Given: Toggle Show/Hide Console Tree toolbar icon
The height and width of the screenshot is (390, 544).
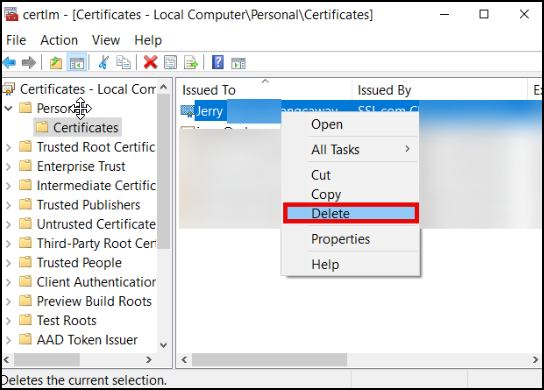Looking at the screenshot, I should click(77, 63).
